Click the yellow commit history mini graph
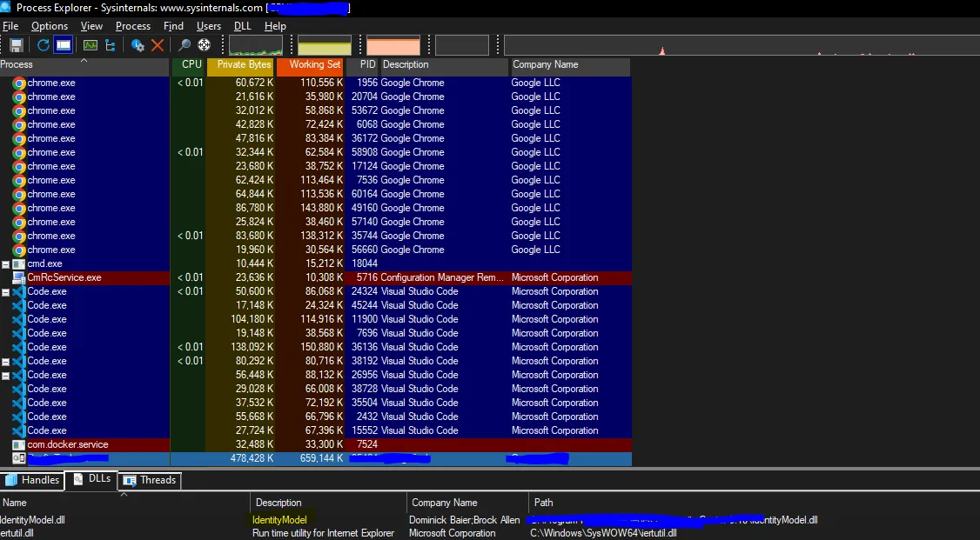Screen dimensions: 980x540 coord(325,45)
